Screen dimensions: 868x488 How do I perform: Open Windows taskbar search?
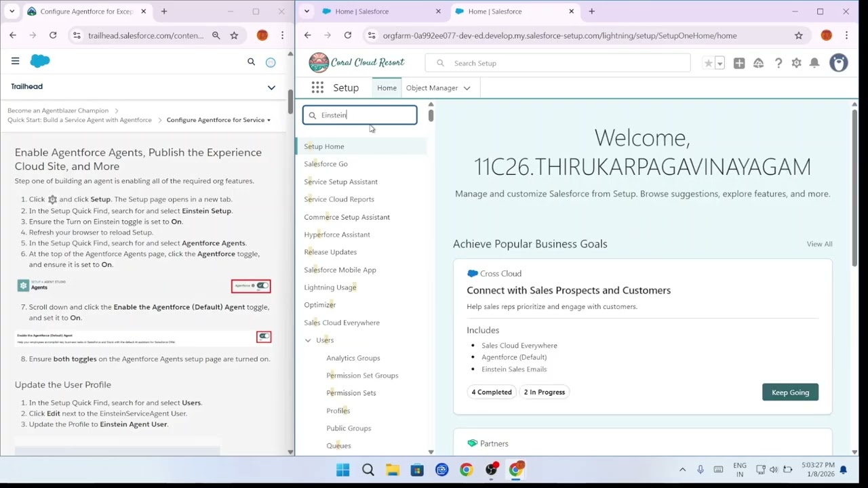click(368, 470)
